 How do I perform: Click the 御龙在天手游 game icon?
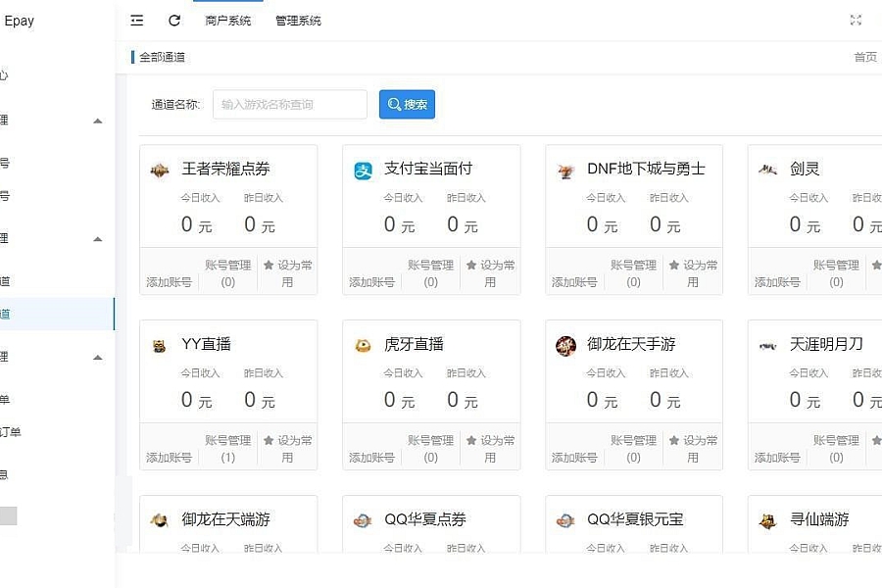coord(565,346)
